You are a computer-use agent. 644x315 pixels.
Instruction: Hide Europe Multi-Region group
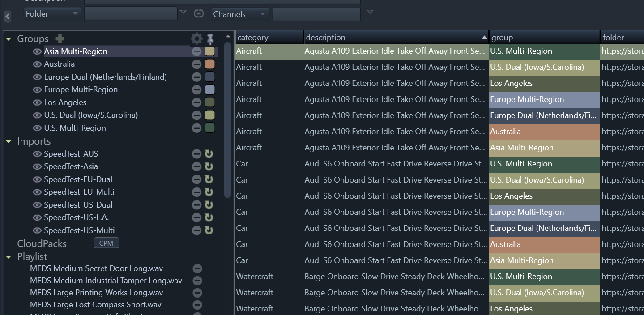37,89
